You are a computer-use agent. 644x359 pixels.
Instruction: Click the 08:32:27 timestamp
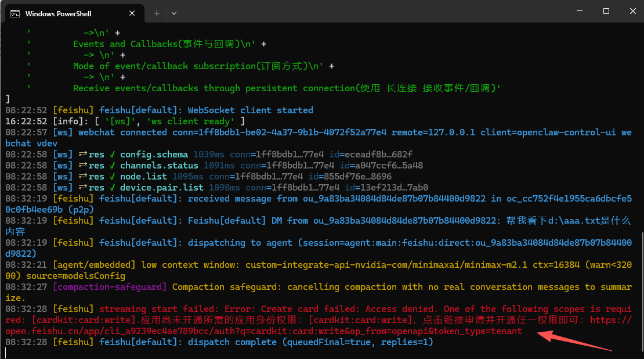[x=26, y=287]
